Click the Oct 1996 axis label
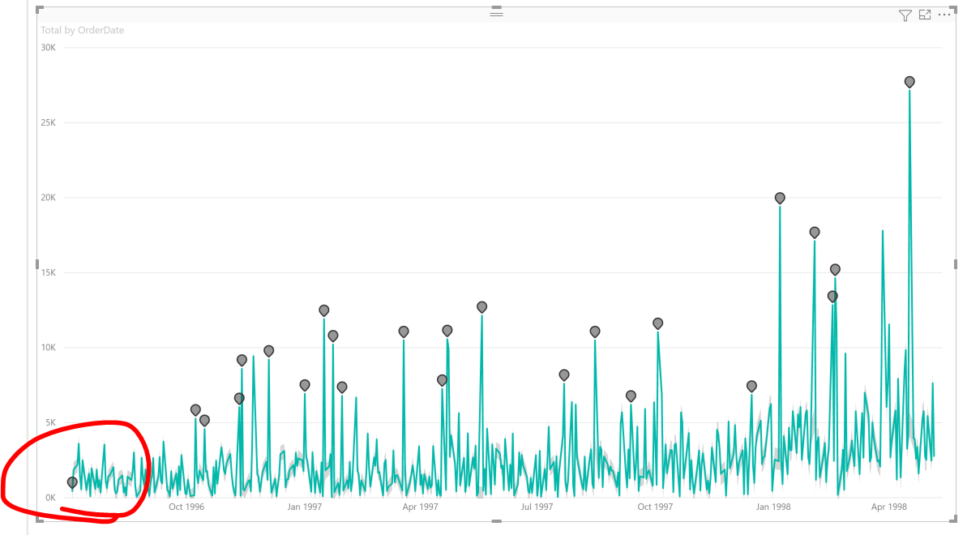This screenshot has width=980, height=535. point(186,507)
